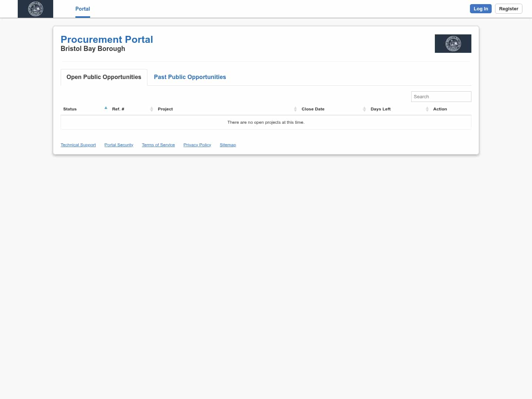
Task: Click the sort arrows on the Close Date column
Action: pos(365,109)
